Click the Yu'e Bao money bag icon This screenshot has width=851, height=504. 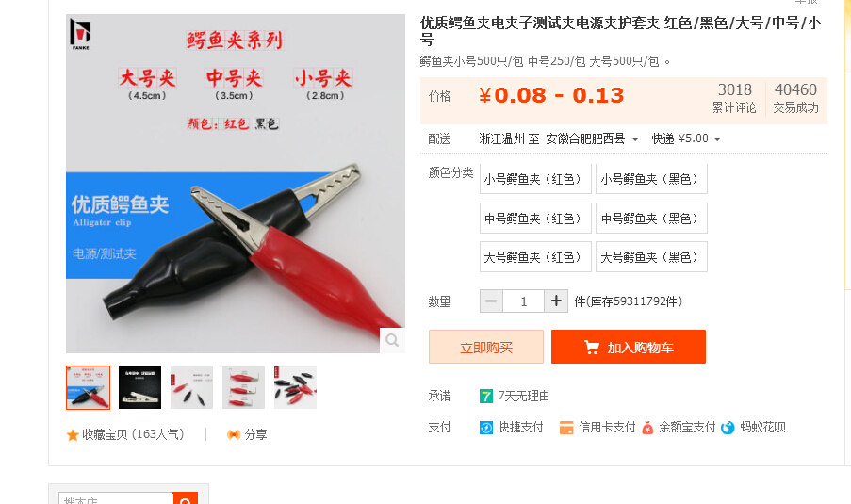[646, 428]
